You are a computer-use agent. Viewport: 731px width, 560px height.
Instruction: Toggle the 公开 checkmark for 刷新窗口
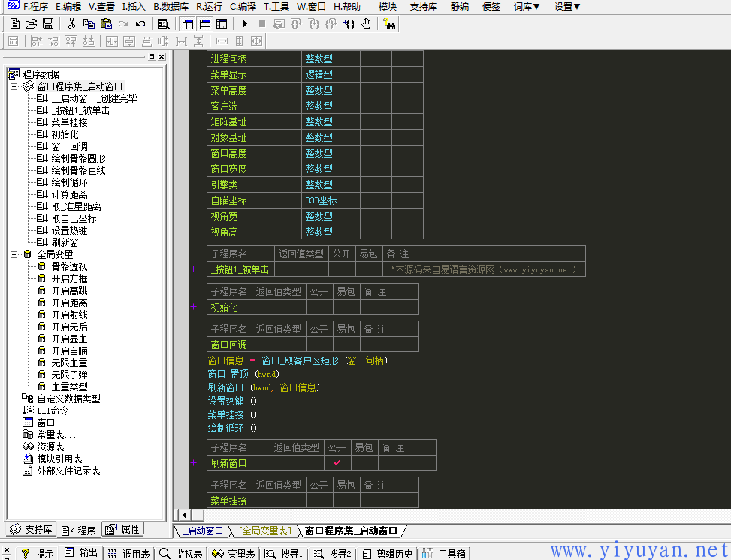point(337,463)
